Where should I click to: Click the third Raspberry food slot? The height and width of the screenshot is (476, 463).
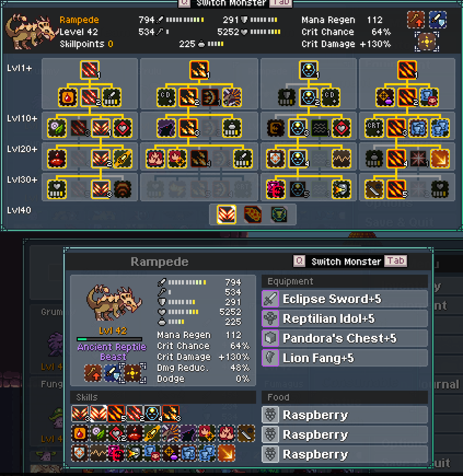[x=345, y=454]
